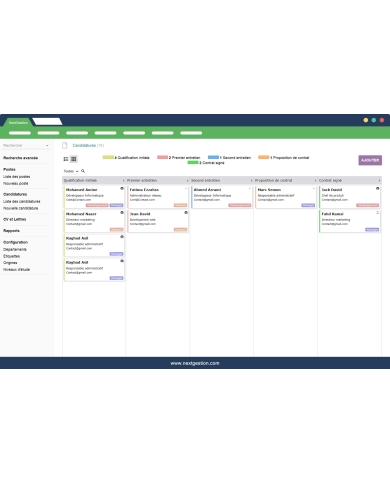Click Postes heading in sidebar

tap(9, 170)
